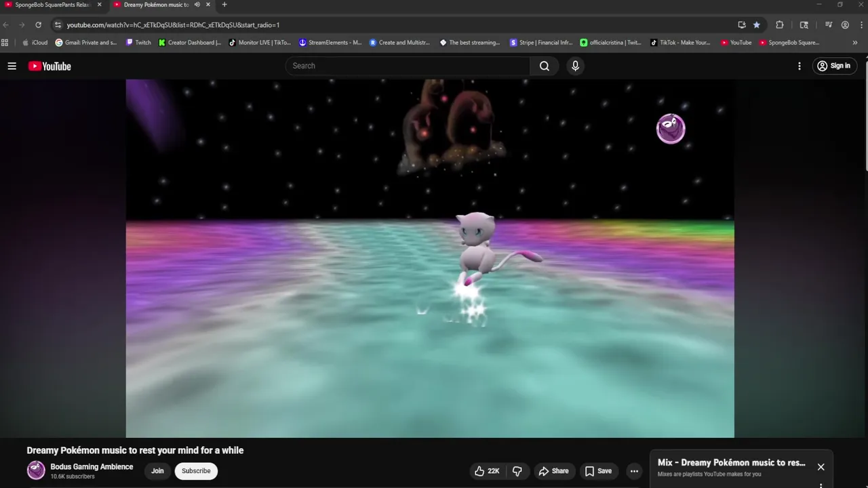
Task: Open the Twitch bookmark
Action: (x=138, y=43)
